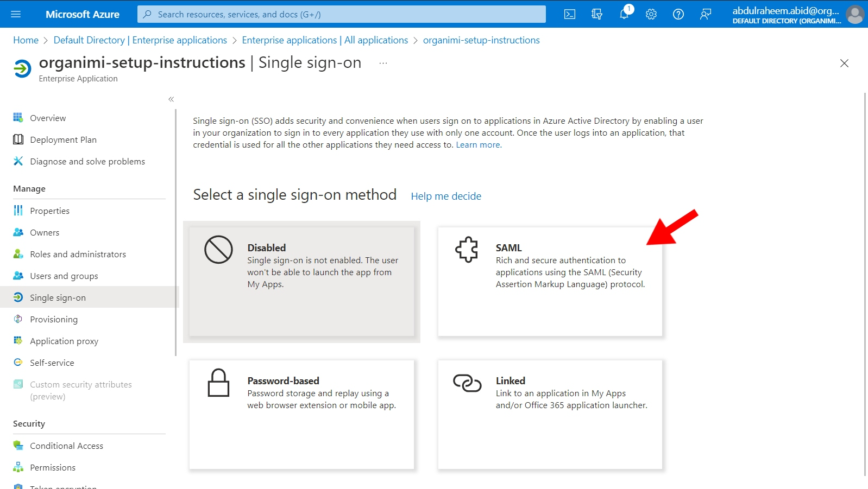Click the Users and groups icon

[x=18, y=276]
